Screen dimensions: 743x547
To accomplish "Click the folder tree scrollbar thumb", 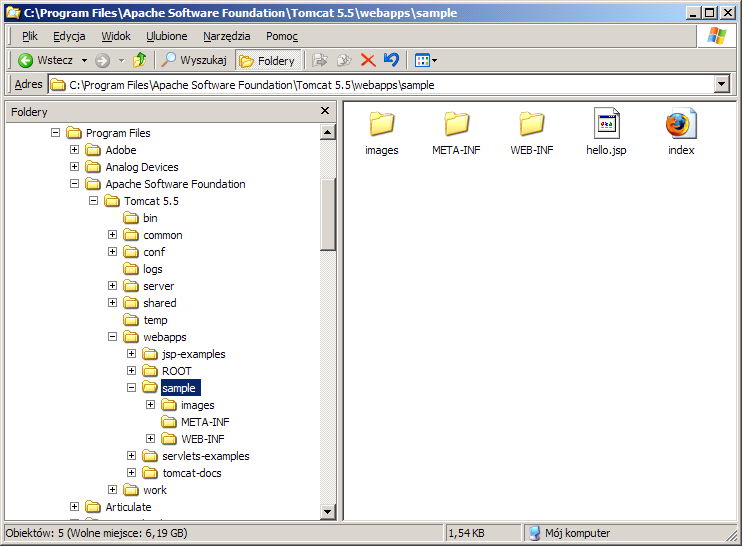I will [327, 214].
